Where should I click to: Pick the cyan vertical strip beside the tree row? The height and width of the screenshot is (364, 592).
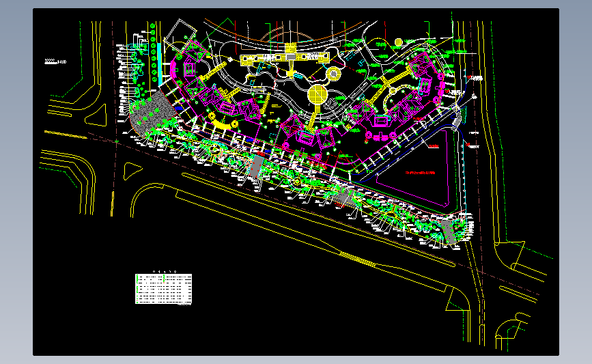159,64
